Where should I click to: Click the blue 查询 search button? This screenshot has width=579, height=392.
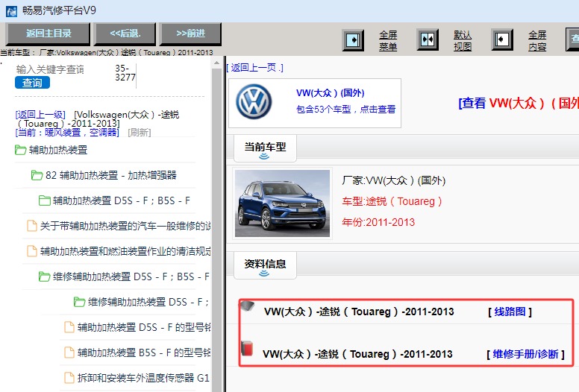pyautogui.click(x=32, y=83)
